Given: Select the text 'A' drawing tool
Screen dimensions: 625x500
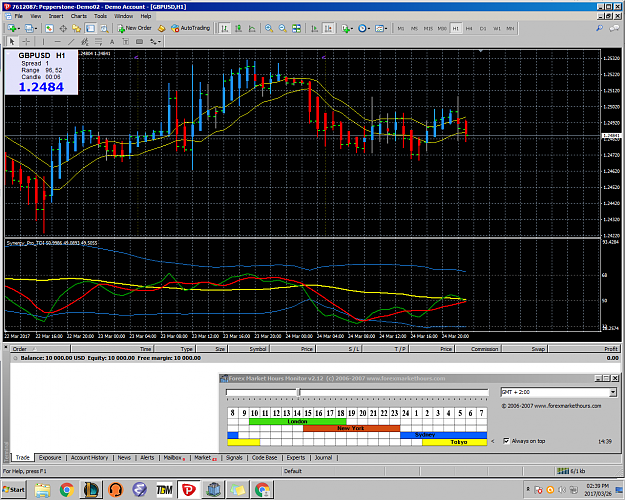Looking at the screenshot, I should (112, 41).
